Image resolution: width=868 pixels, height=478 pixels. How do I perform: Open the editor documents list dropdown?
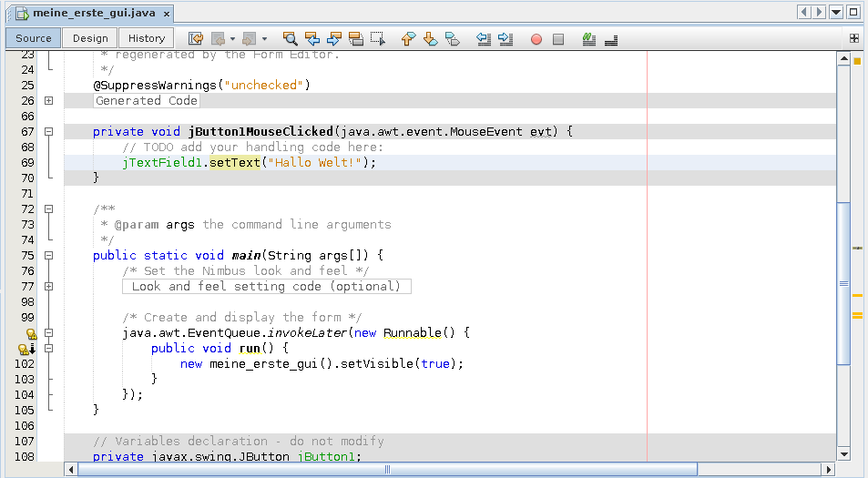tap(836, 12)
